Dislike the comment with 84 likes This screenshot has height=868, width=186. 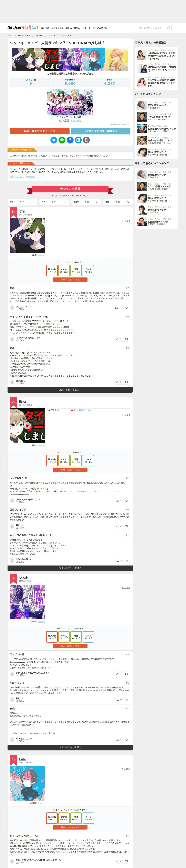[x=127, y=501]
